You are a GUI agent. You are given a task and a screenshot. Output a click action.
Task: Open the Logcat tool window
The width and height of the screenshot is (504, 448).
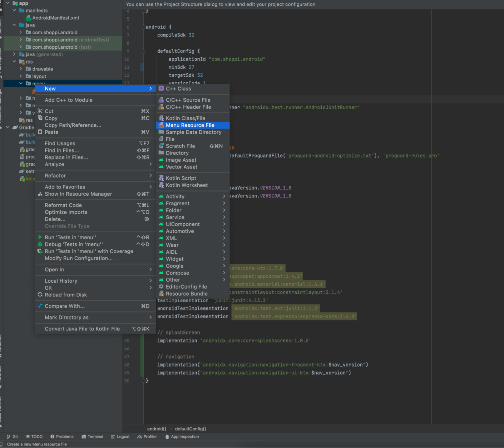(120, 437)
